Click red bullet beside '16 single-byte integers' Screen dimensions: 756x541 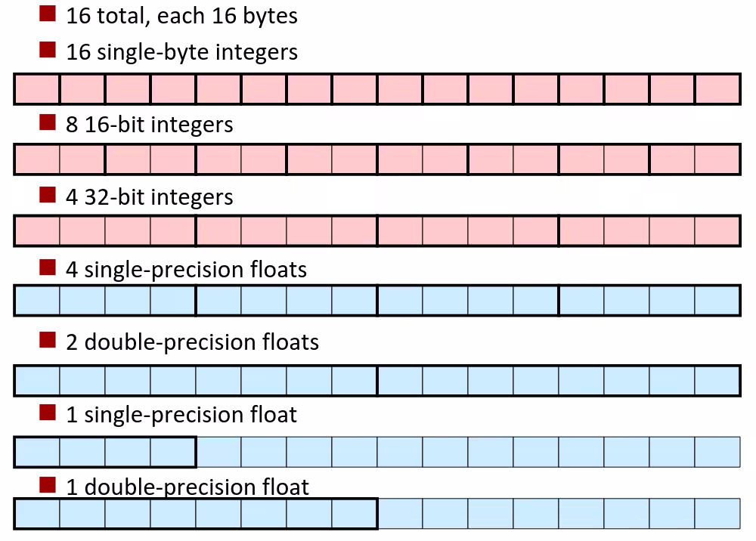pyautogui.click(x=48, y=50)
